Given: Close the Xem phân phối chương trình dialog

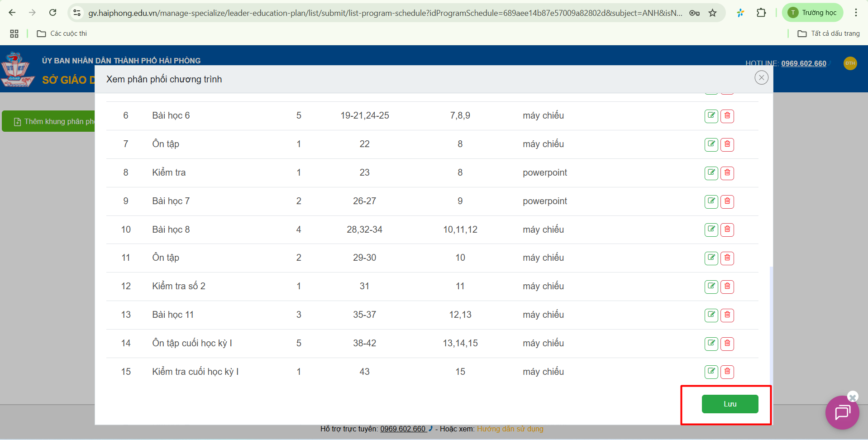Looking at the screenshot, I should (761, 78).
